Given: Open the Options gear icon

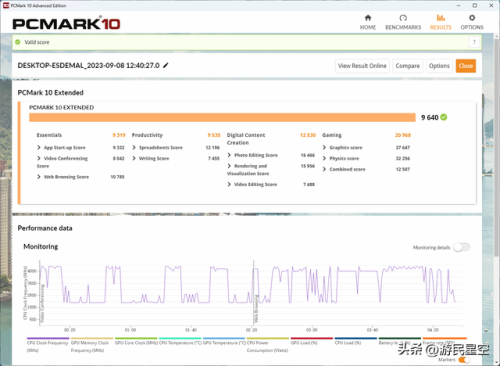Looking at the screenshot, I should (x=472, y=18).
